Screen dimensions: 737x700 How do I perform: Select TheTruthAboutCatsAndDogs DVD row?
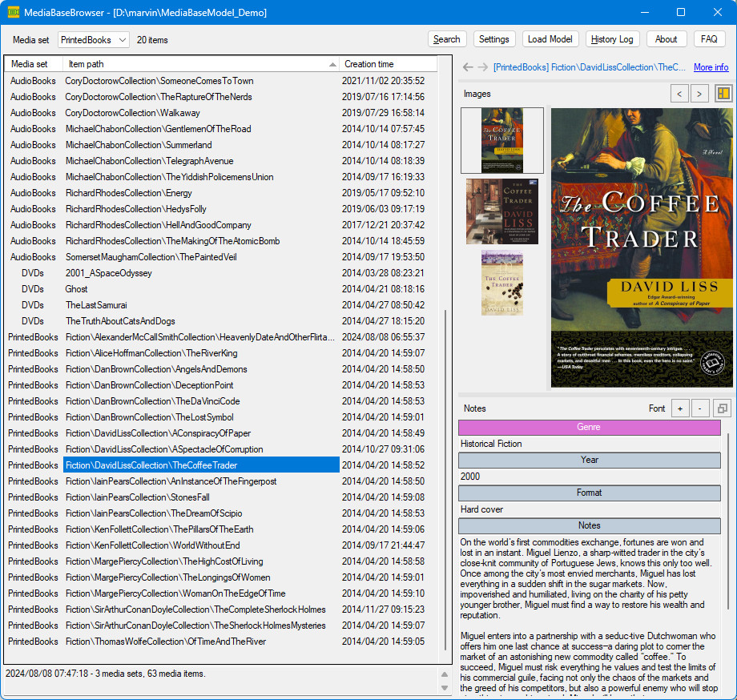[220, 321]
